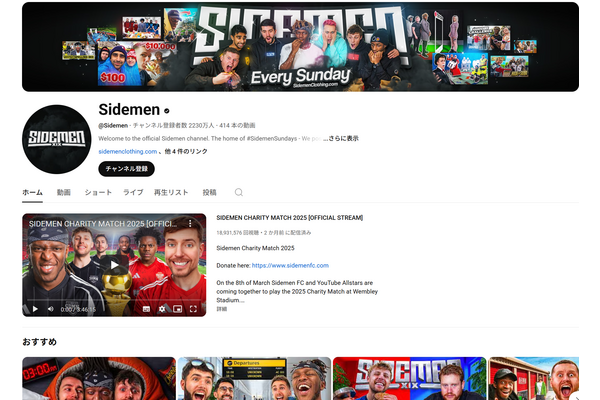This screenshot has height=400, width=600.
Task: Go to the ライブ tab
Action: pyautogui.click(x=133, y=192)
